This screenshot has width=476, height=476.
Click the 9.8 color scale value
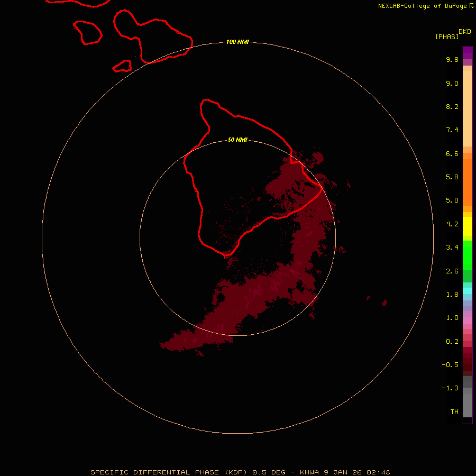point(452,59)
